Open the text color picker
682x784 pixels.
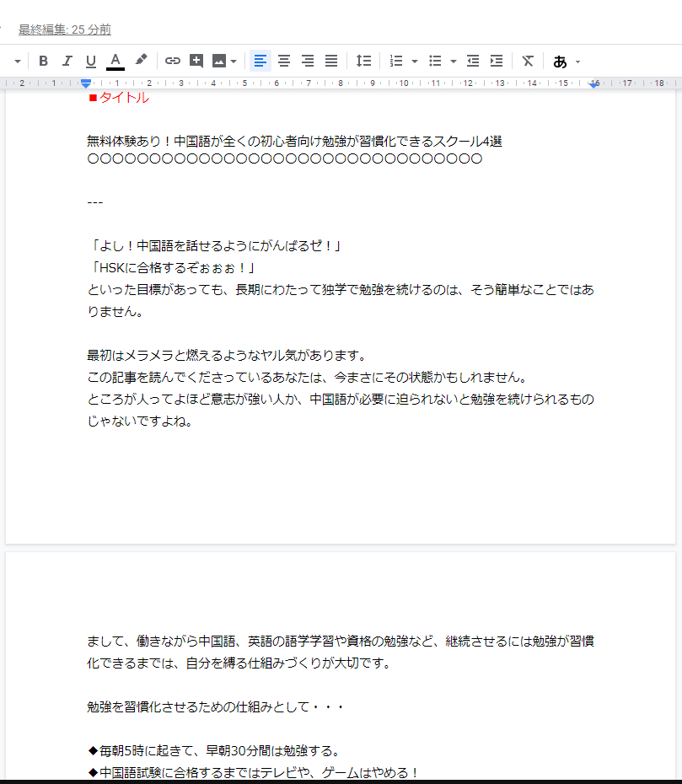(115, 61)
